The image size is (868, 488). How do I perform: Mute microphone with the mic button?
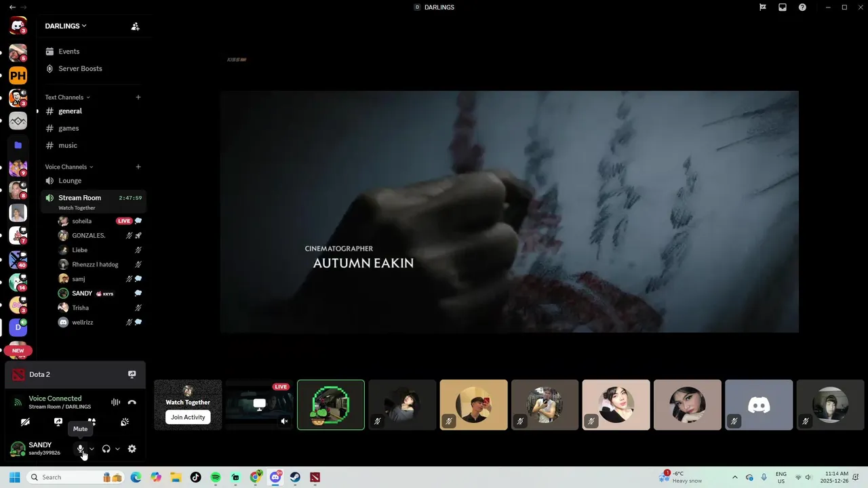point(80,449)
